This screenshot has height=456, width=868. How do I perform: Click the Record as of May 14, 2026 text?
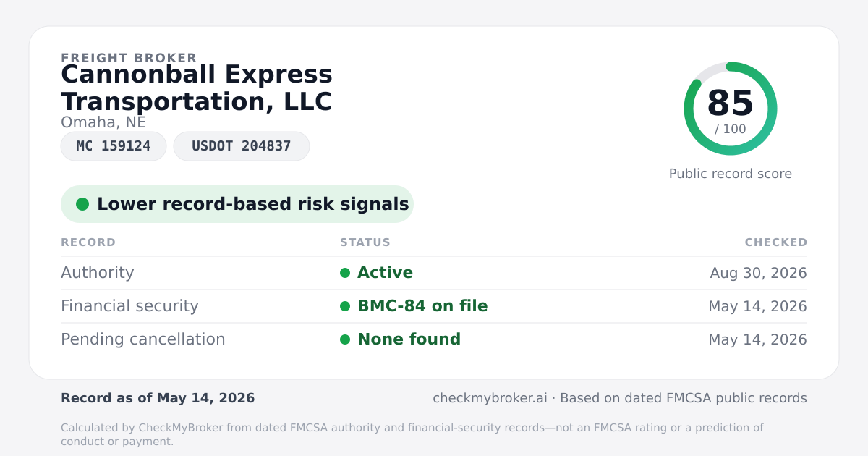point(158,398)
